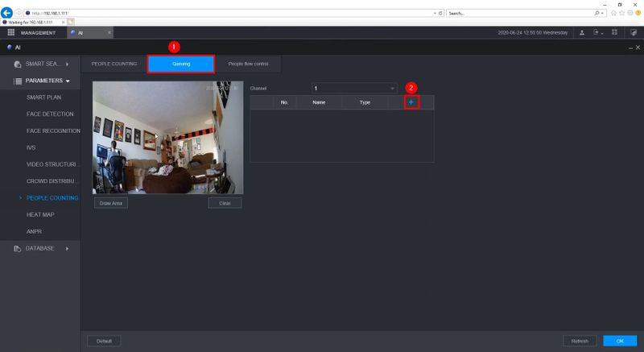Click the date and time display in header

(x=533, y=32)
